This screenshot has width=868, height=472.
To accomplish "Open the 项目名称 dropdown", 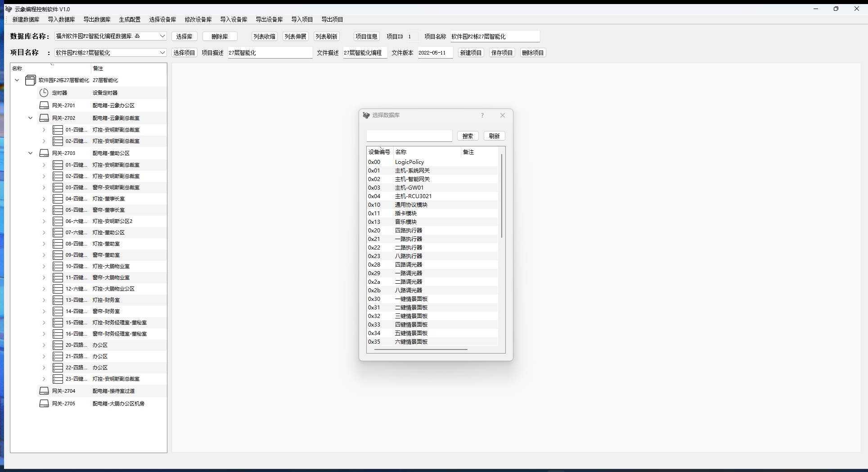I will point(162,53).
